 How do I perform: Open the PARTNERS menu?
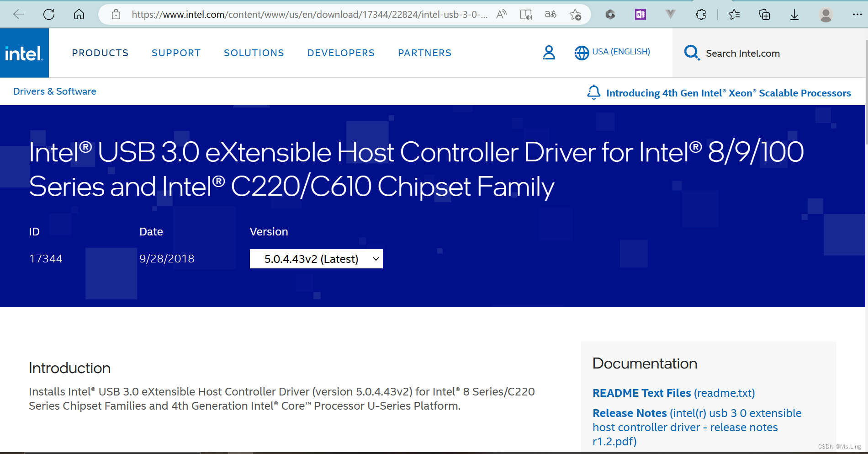pyautogui.click(x=425, y=53)
